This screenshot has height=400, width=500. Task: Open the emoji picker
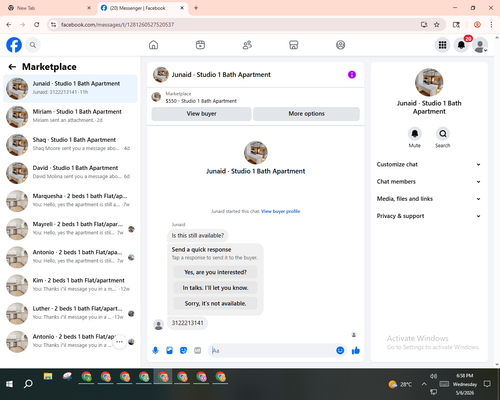340,350
